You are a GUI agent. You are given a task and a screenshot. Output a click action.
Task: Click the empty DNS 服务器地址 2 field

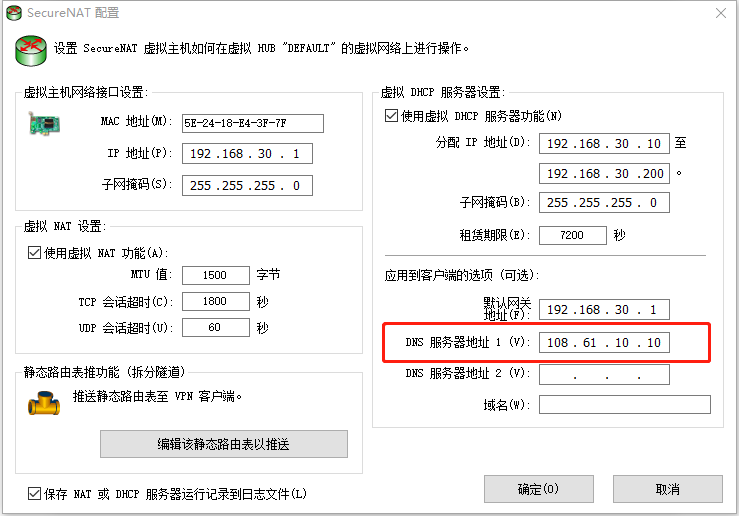[x=604, y=375]
